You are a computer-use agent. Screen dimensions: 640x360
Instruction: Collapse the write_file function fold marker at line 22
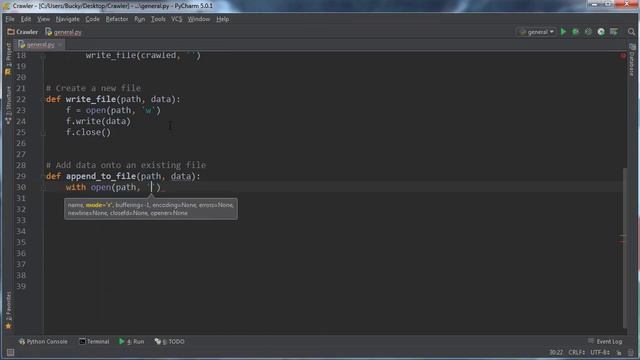tap(43, 99)
